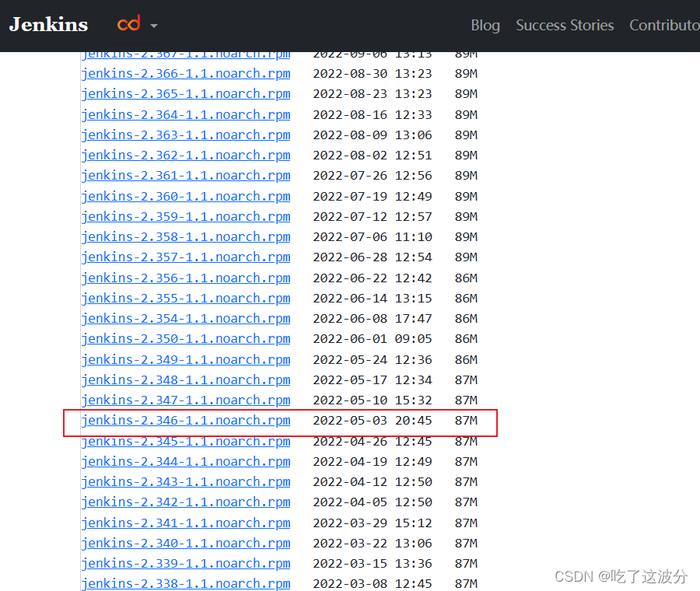Click the CD Foundation logo icon

click(129, 23)
